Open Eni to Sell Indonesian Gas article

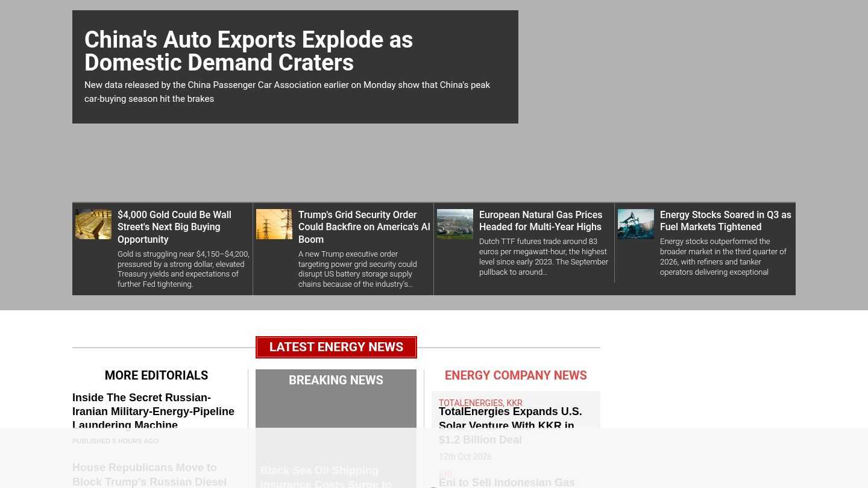point(507,483)
